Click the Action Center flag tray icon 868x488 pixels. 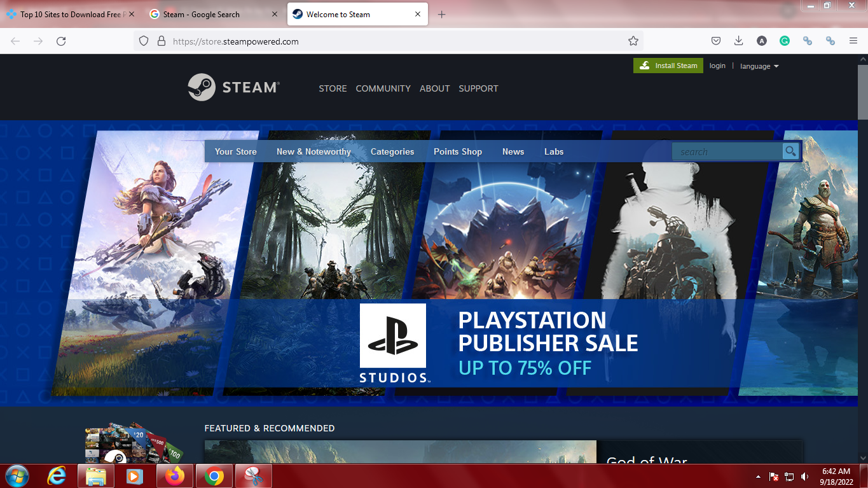coord(774,477)
